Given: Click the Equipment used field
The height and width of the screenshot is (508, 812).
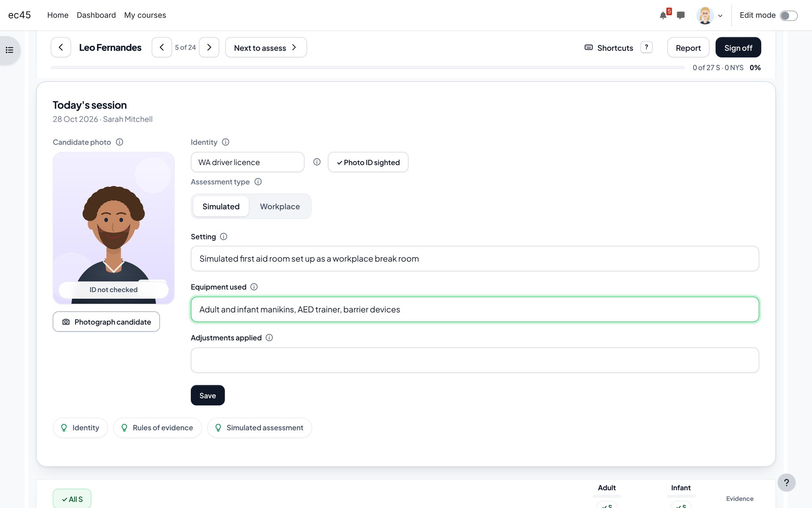Looking at the screenshot, I should pos(475,309).
